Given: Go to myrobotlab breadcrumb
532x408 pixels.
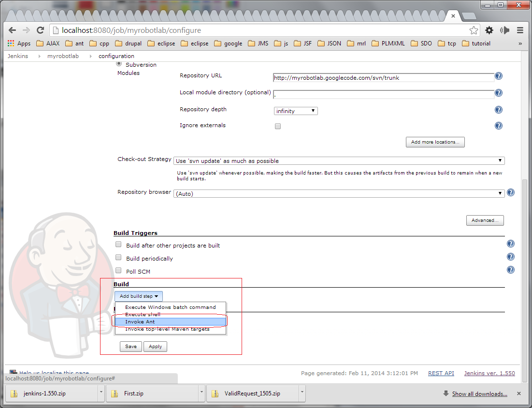Looking at the screenshot, I should click(x=63, y=56).
